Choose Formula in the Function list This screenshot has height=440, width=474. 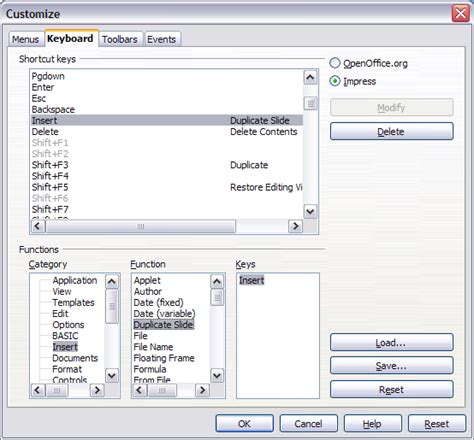(150, 369)
